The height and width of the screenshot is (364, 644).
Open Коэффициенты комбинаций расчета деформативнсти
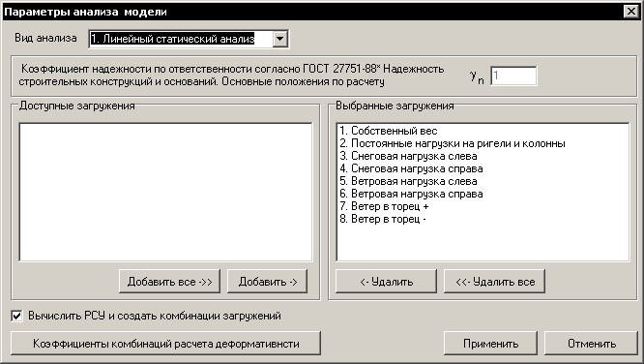click(x=165, y=343)
